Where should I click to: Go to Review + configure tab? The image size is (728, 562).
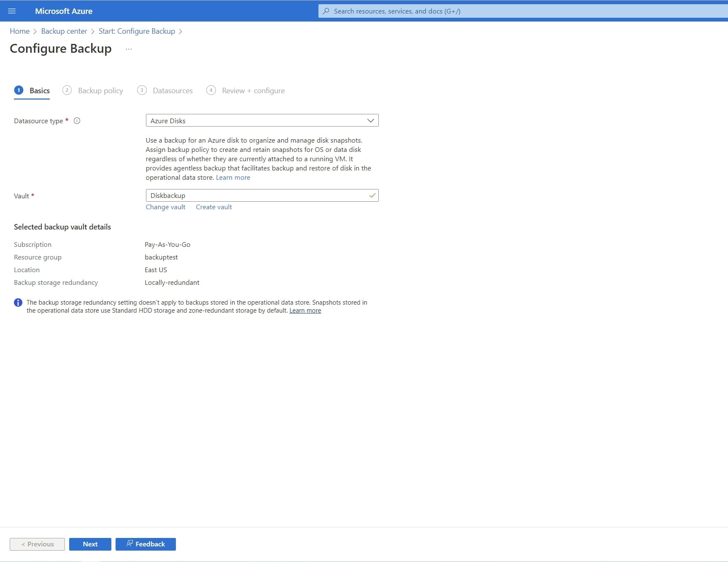[253, 91]
